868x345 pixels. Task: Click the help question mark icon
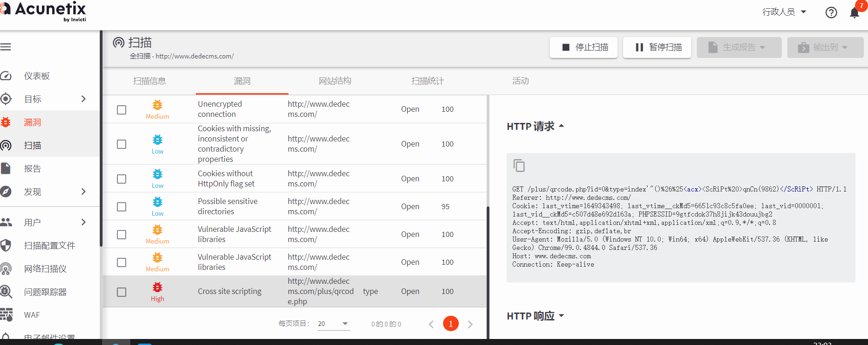click(x=831, y=13)
